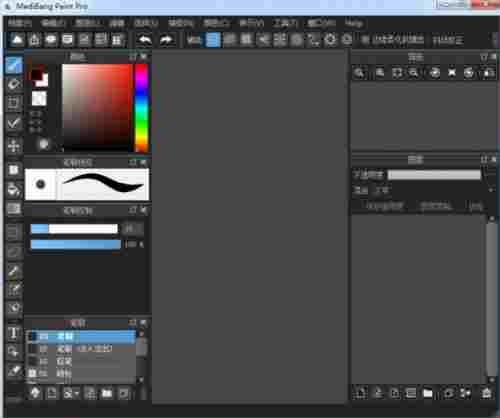Click the zoom-in magnifier in the navigator panel

[359, 72]
